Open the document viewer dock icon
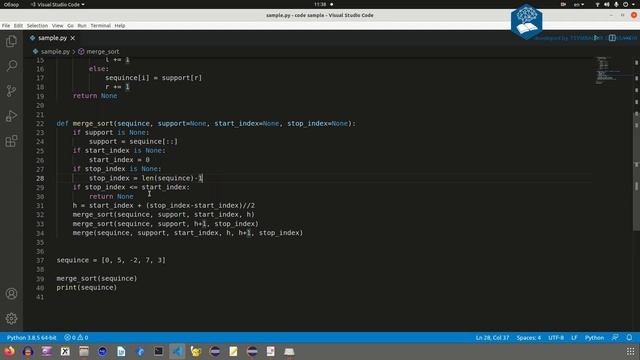The image size is (640, 360). pos(271,351)
